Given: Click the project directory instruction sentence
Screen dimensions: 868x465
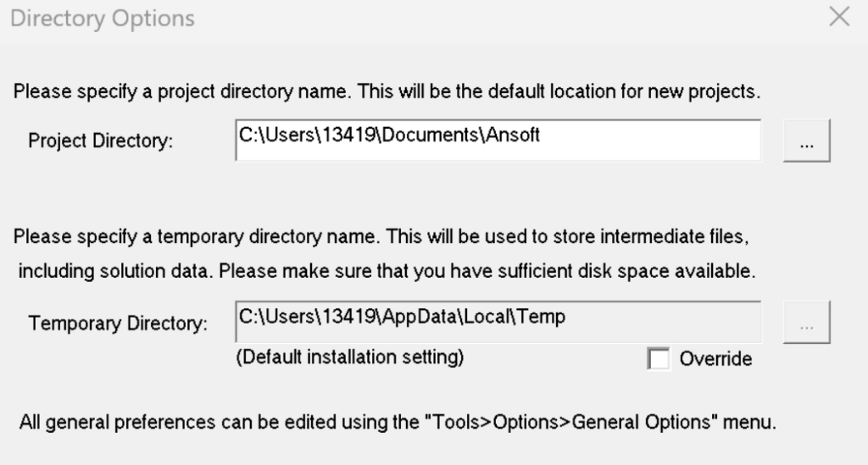Looking at the screenshot, I should 391,91.
